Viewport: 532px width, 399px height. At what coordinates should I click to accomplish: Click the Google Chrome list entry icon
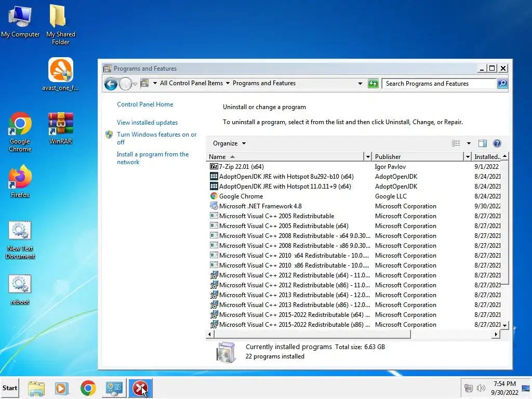(x=214, y=196)
